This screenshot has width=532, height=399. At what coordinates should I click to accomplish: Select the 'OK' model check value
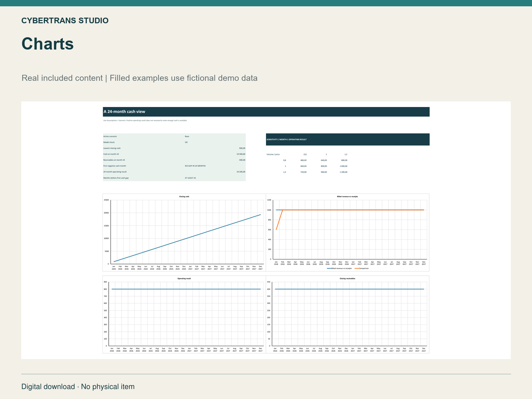pos(186,142)
